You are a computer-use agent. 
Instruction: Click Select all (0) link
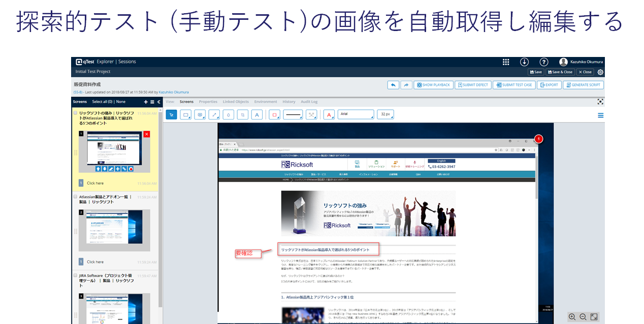point(103,102)
